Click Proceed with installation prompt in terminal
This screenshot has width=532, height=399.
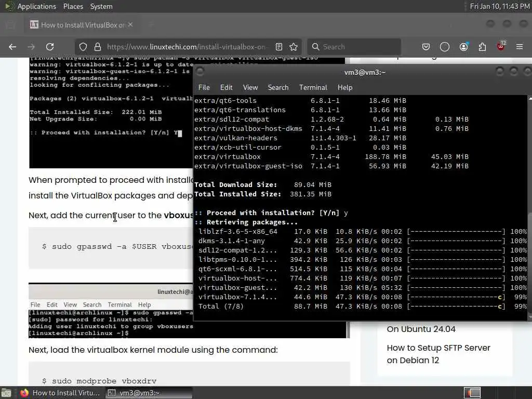pyautogui.click(x=271, y=212)
